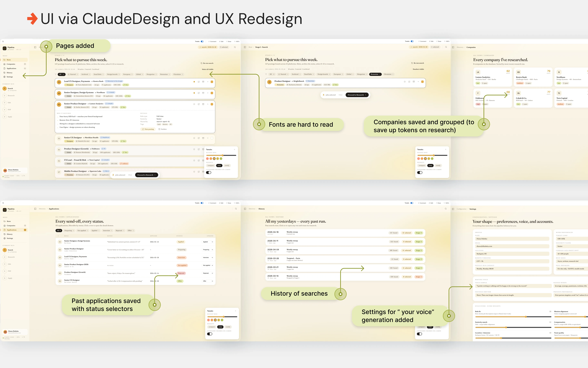Close the Tweaks panel on Applications screen
Screen dimensions: 588x368
point(235,311)
